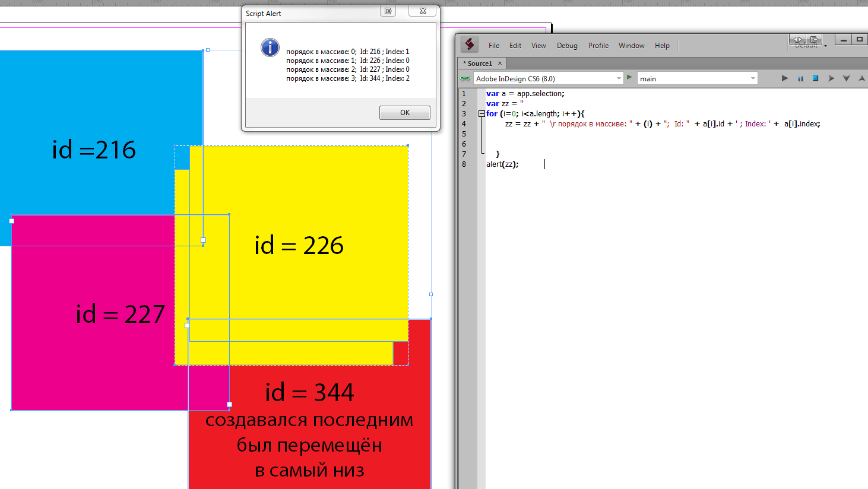Click the Step Into debug icon
The image size is (868, 489).
[847, 78]
